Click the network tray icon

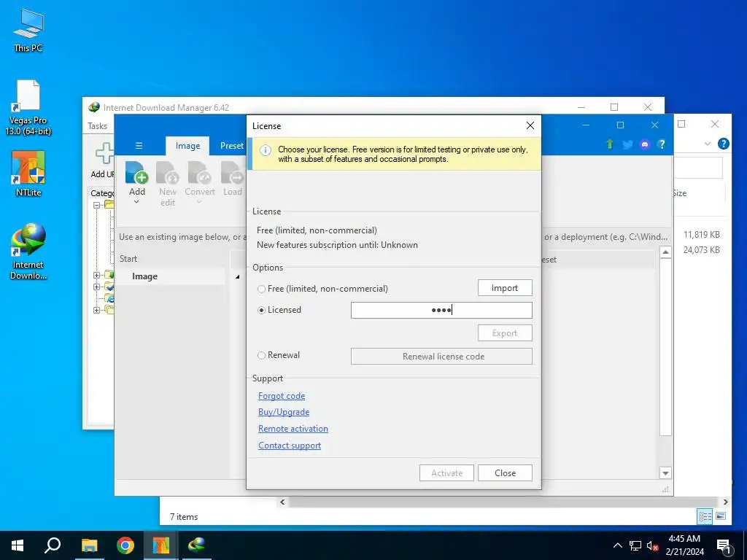pos(635,545)
